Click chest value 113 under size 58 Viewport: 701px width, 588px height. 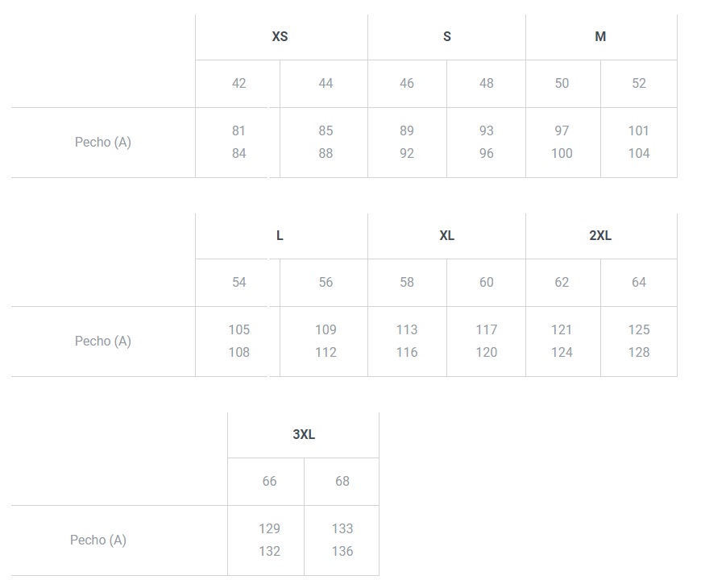coord(407,329)
